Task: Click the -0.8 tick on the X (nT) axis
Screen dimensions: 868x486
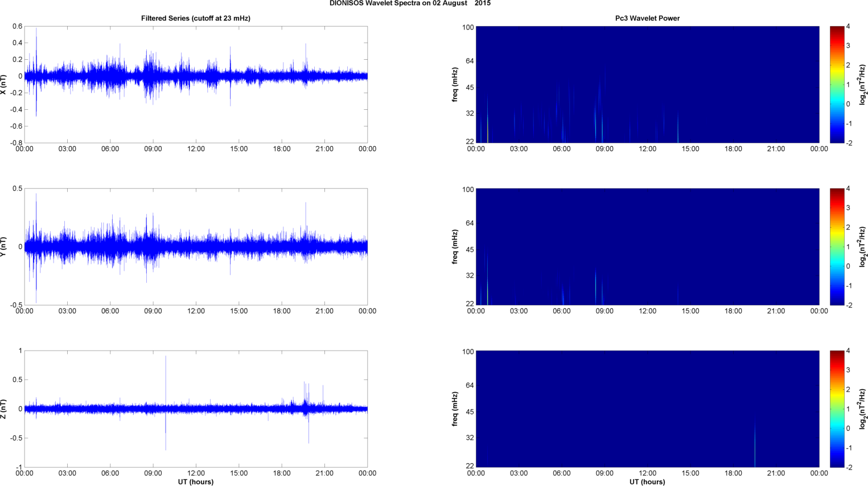Action: (16, 143)
